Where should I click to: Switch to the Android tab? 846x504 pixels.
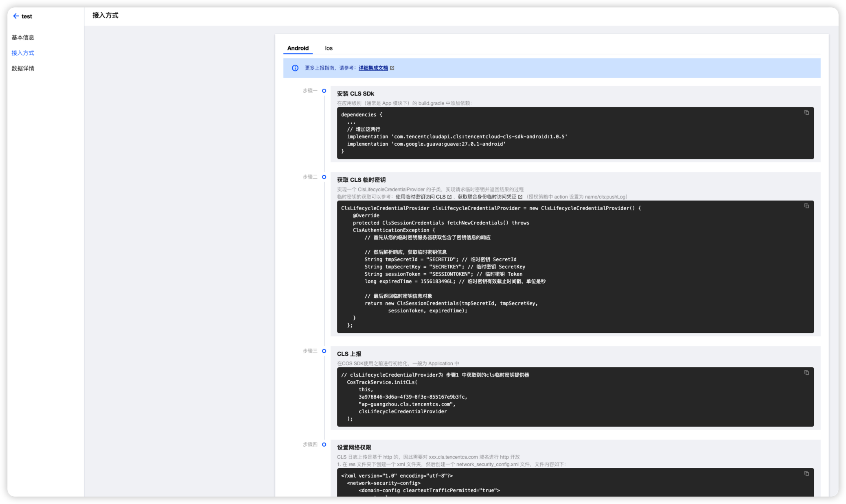click(298, 48)
